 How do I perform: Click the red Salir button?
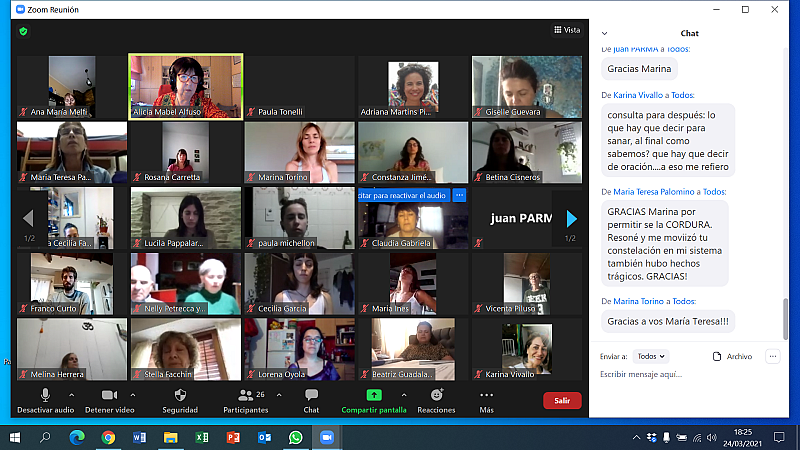pyautogui.click(x=562, y=400)
